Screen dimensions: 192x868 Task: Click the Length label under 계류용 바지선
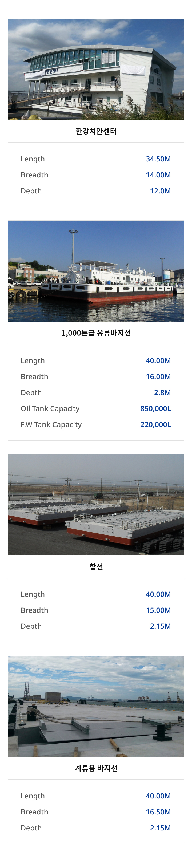pyautogui.click(x=33, y=796)
